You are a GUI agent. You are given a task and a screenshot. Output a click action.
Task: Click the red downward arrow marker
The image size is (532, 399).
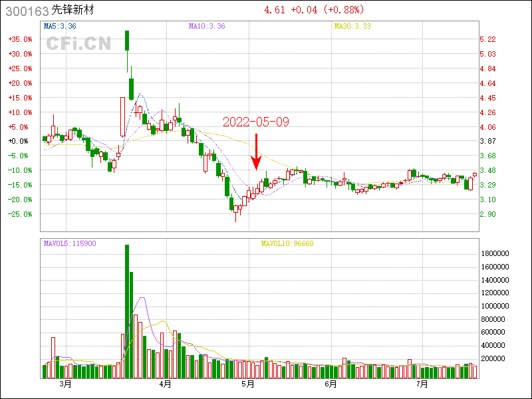tap(256, 152)
